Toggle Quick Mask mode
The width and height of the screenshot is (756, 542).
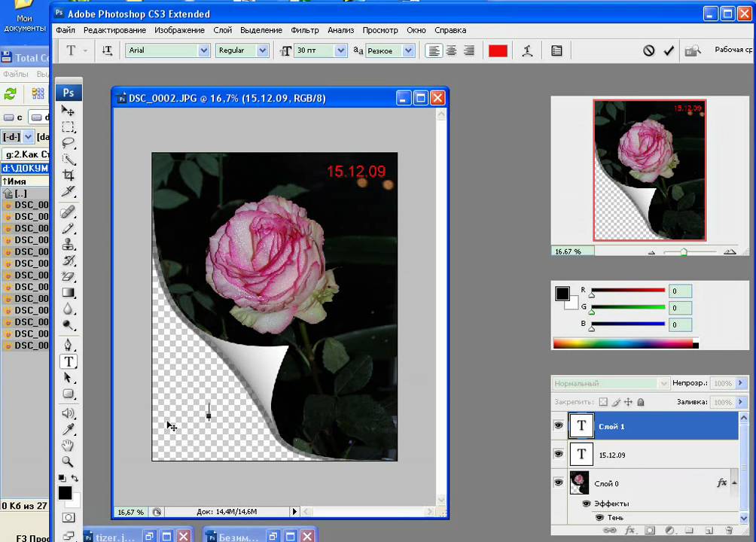coord(69,517)
